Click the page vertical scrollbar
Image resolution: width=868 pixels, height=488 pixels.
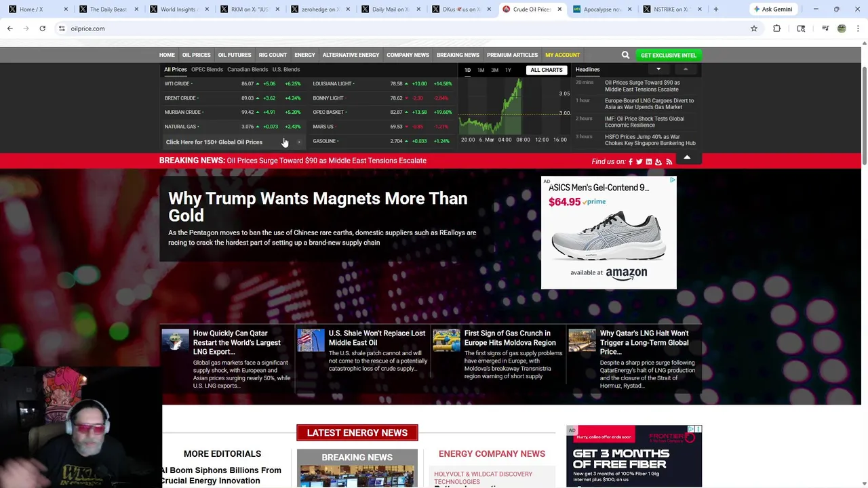coord(863,115)
